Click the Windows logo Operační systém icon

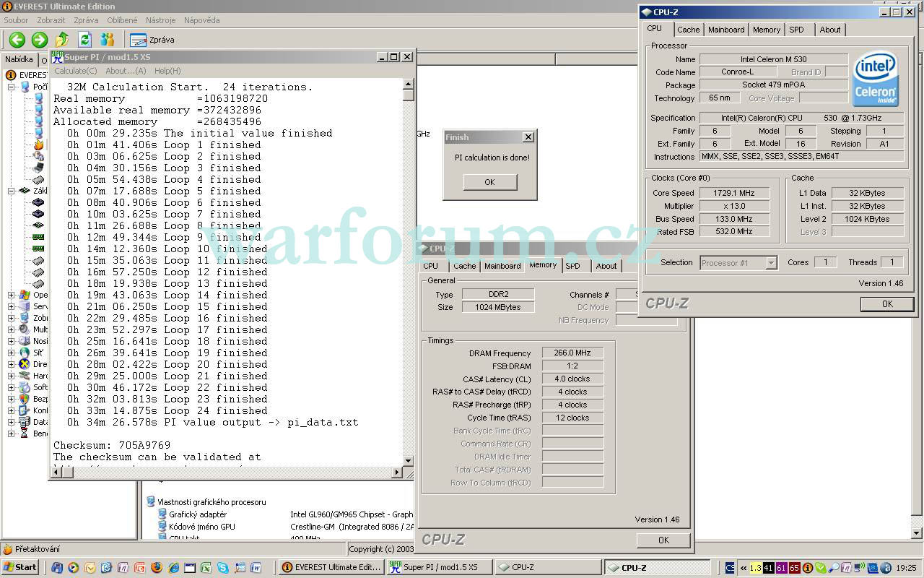(25, 295)
